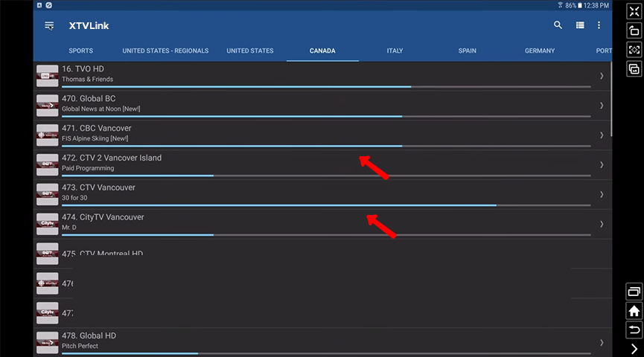Select program Thomas & Friends
The image size is (644, 357).
[x=88, y=79]
